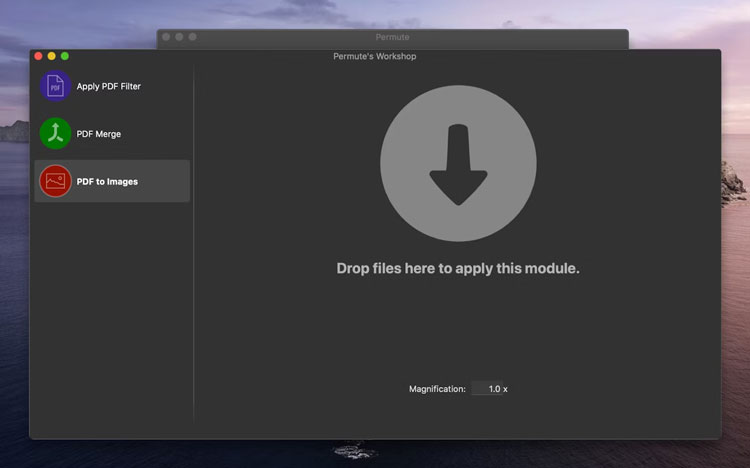The height and width of the screenshot is (468, 750).
Task: Click the red PDF to Images icon
Action: pos(55,181)
